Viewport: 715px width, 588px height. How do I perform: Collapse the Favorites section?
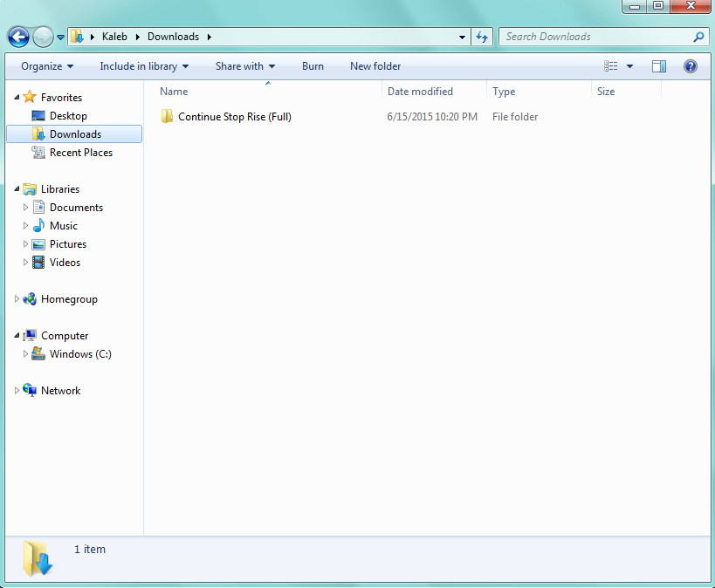point(17,98)
